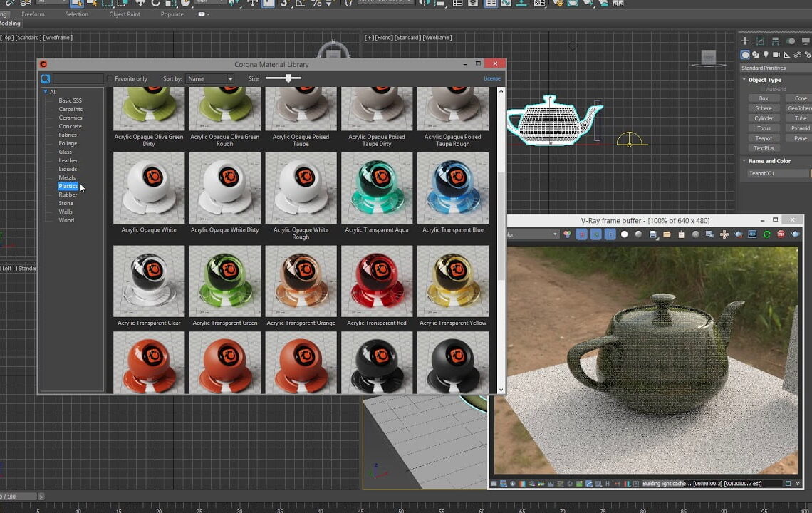Select the Geometry creation category icon
The height and width of the screenshot is (513, 812).
pyautogui.click(x=745, y=55)
